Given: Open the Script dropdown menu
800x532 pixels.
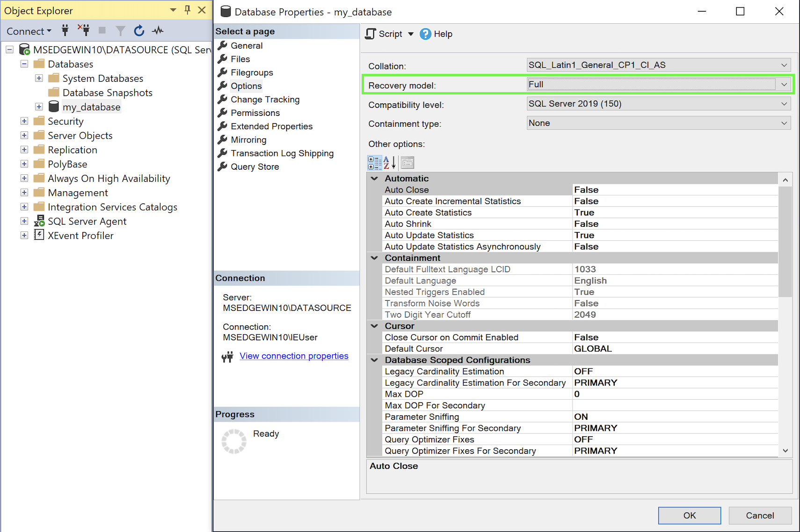Looking at the screenshot, I should point(411,34).
